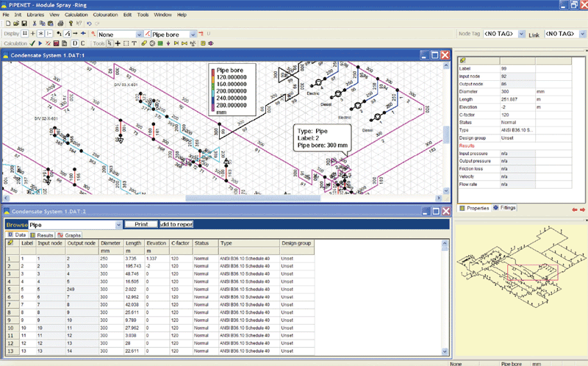Switch to the Graphs tab
This screenshot has height=366, width=588.
(69, 235)
